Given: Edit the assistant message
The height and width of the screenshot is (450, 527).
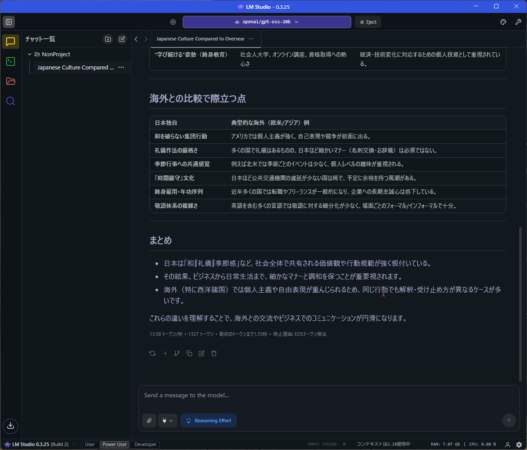Looking at the screenshot, I should [x=201, y=354].
